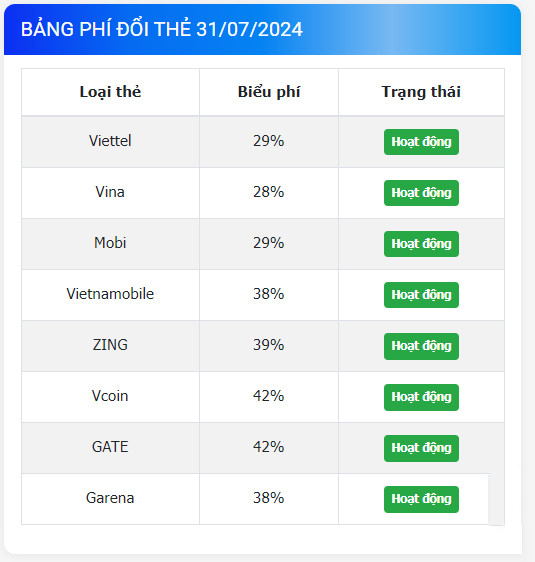535x562 pixels.
Task: Select the Loại thẻ column header
Action: pyautogui.click(x=110, y=92)
